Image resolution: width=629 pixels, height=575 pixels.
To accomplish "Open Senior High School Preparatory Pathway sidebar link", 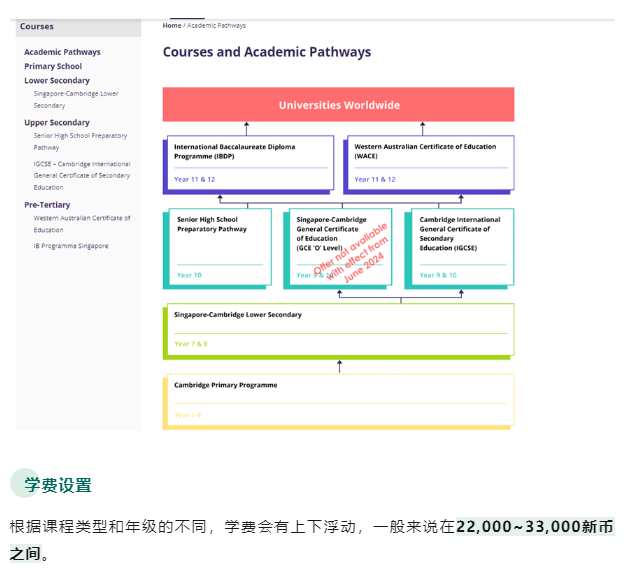I will [80, 142].
